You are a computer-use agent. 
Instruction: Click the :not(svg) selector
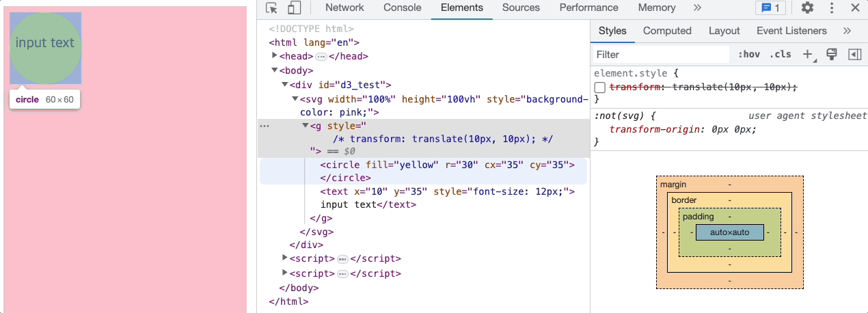pos(620,116)
